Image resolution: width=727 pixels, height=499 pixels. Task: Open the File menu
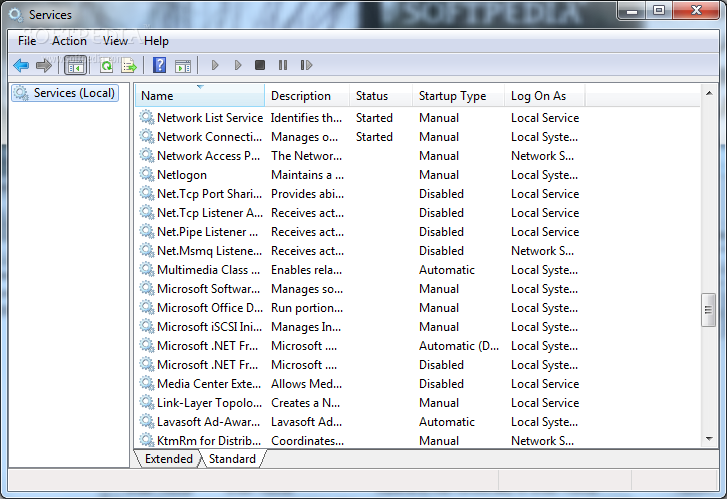tap(27, 41)
